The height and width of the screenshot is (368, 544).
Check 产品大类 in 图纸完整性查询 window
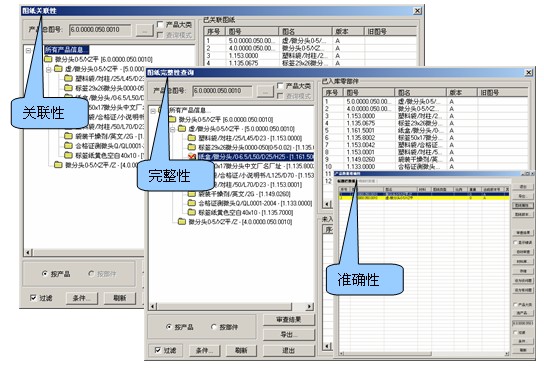click(x=280, y=86)
